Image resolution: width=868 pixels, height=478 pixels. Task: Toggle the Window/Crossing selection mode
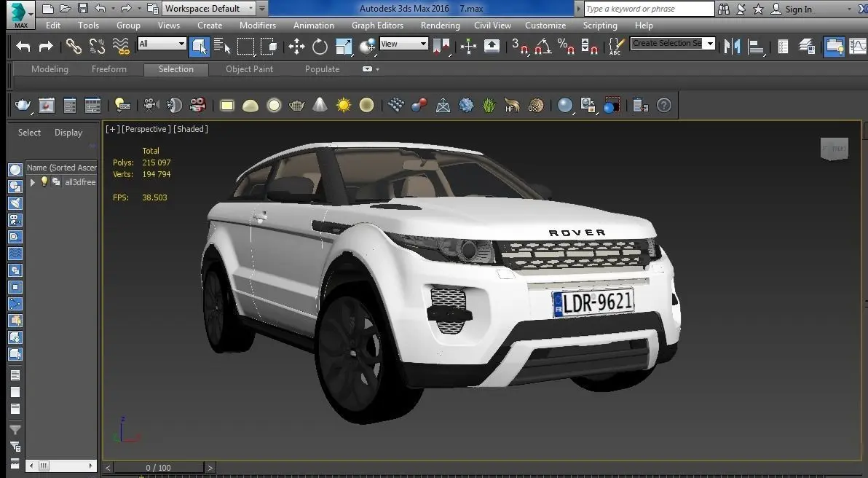coord(269,47)
